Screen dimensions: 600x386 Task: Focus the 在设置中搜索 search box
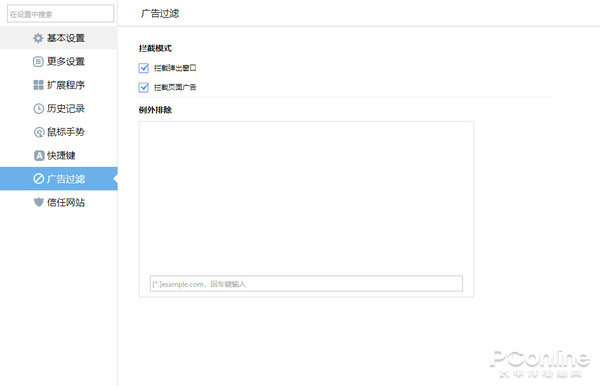[x=60, y=14]
